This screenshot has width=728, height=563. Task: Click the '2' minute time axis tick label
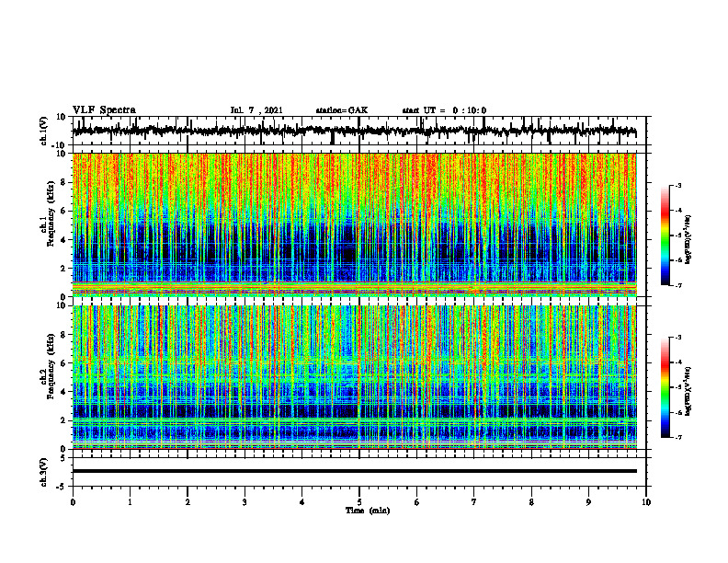[x=188, y=502]
